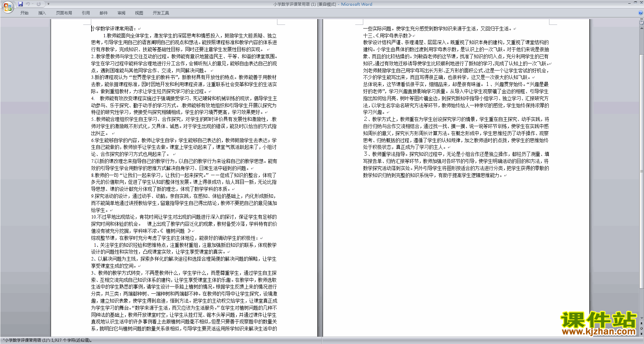This screenshot has height=344, width=644.
Task: Redo the last action
Action: (x=39, y=4)
